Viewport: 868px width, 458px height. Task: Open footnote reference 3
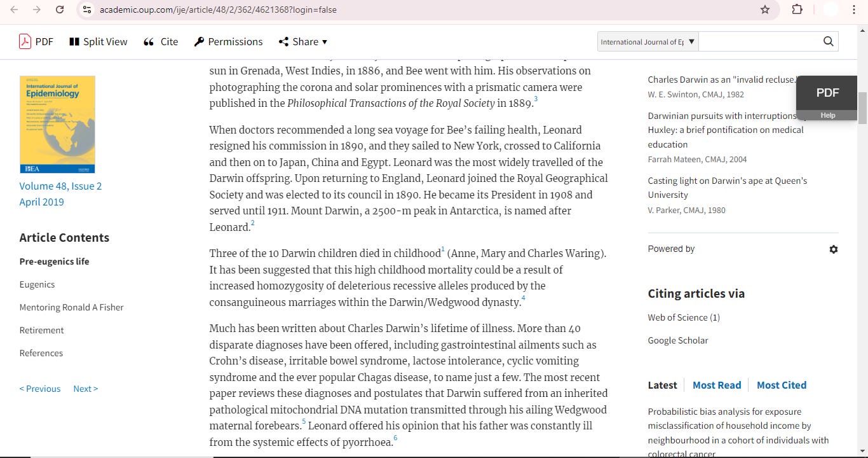[x=536, y=99]
